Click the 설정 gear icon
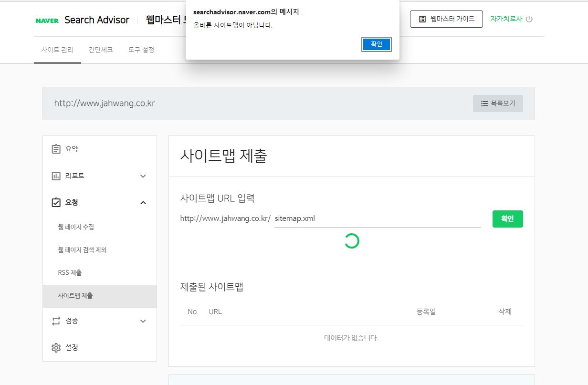Image resolution: width=588 pixels, height=385 pixels. pos(56,348)
